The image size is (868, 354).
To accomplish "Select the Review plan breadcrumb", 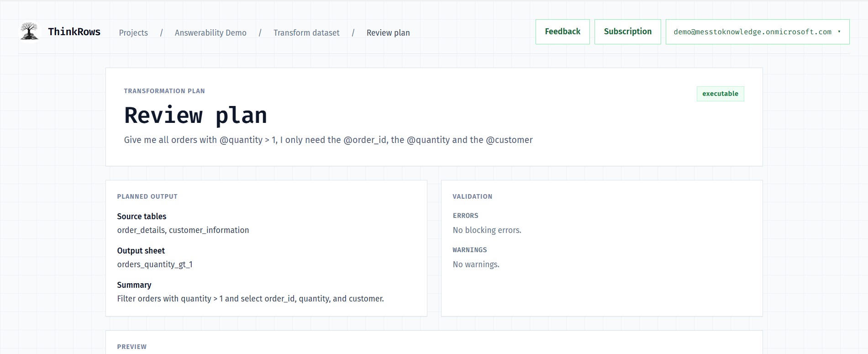I will [x=388, y=32].
